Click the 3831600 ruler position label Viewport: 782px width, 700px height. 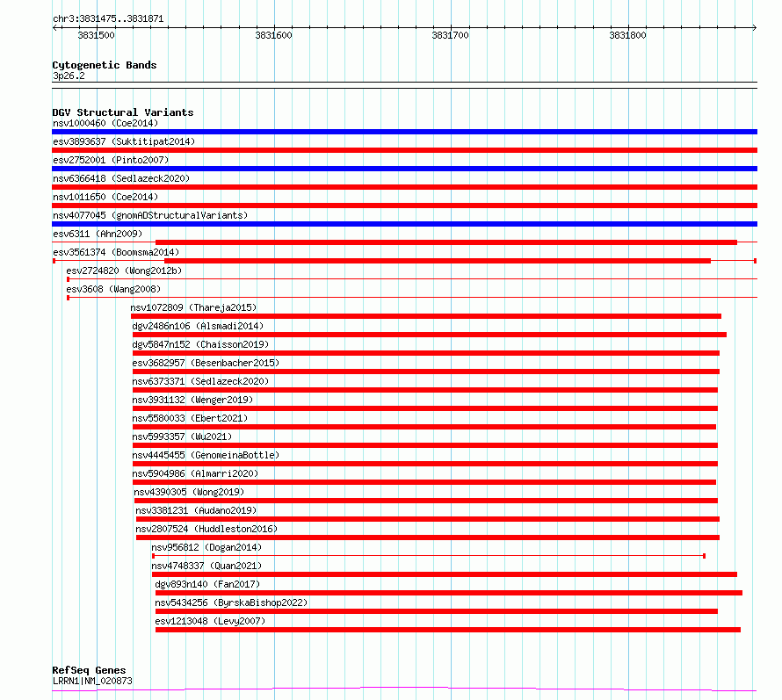coord(273,35)
